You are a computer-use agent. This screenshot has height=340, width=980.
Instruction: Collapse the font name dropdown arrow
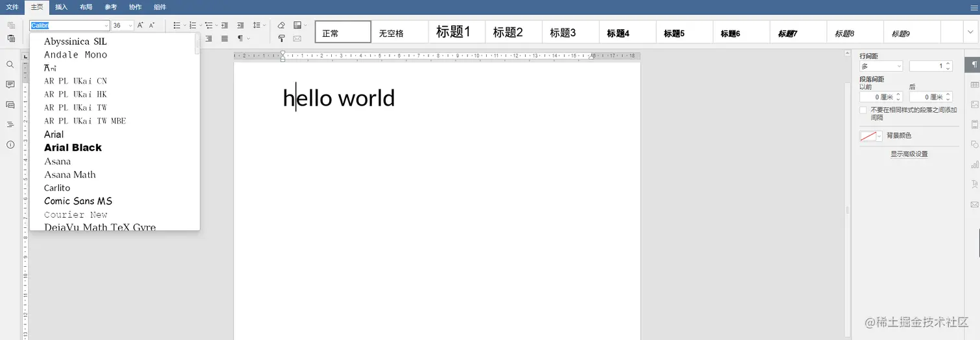coord(106,25)
